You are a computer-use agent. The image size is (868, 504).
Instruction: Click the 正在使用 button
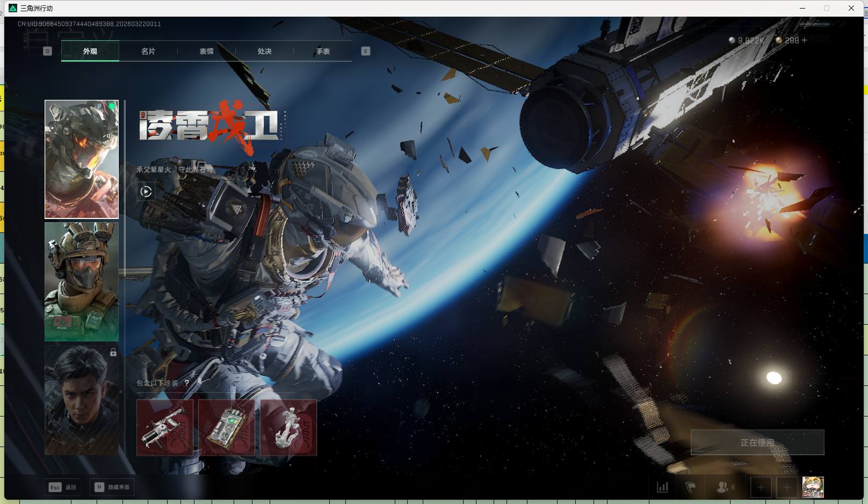757,442
